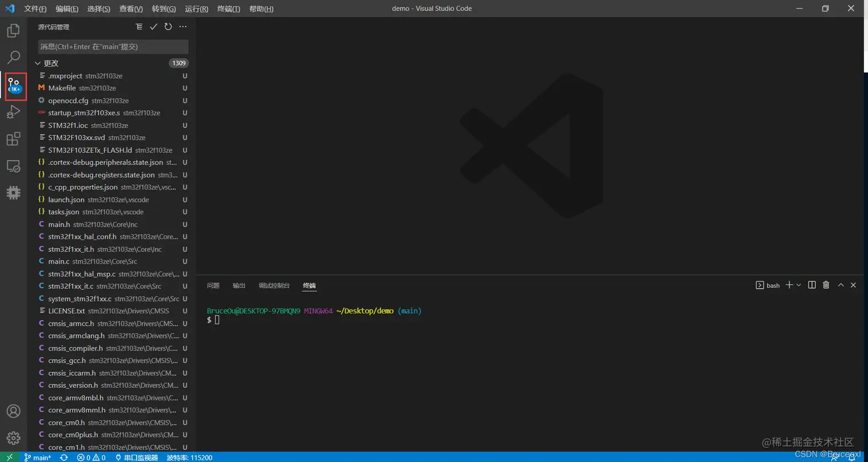Open the 编辑(E) menu
Image resolution: width=868 pixels, height=462 pixels.
(67, 9)
